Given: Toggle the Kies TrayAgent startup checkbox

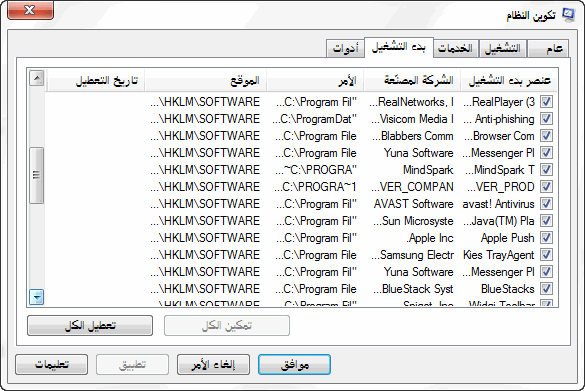Looking at the screenshot, I should [547, 255].
